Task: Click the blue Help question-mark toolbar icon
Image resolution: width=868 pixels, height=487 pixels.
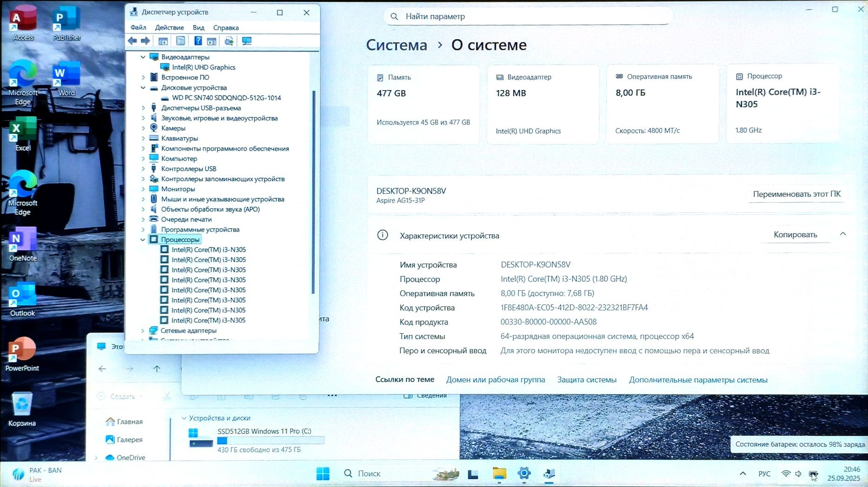Action: pyautogui.click(x=198, y=41)
